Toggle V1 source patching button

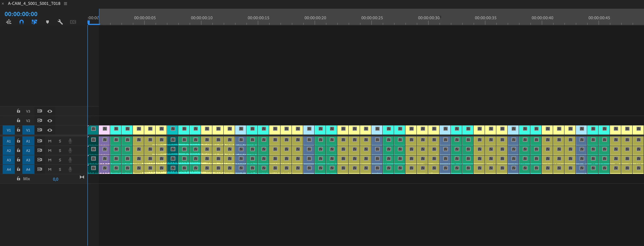tap(9, 130)
